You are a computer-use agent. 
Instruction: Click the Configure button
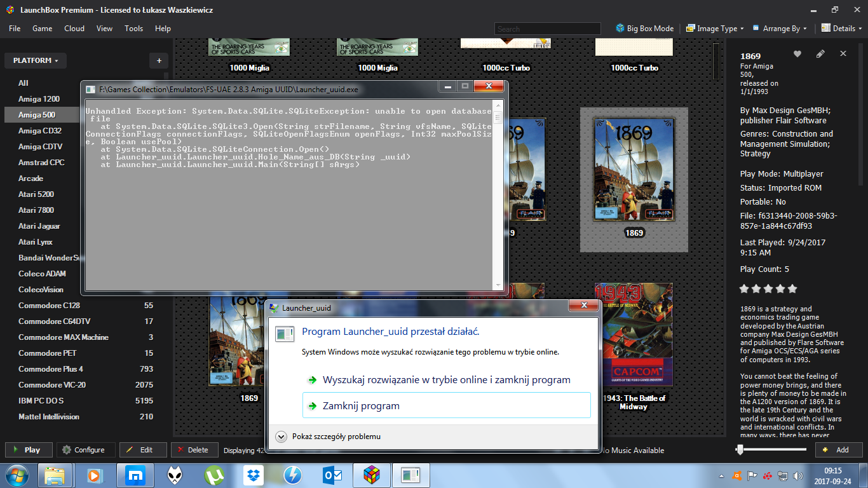(x=86, y=450)
